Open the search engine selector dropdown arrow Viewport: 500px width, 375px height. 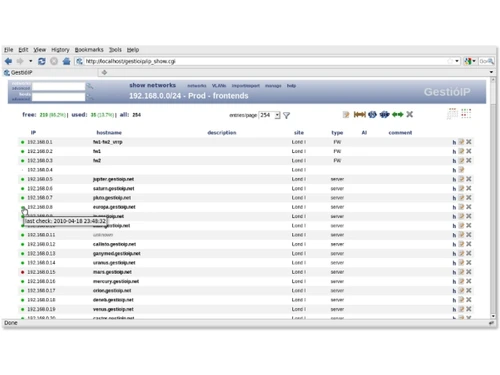(474, 61)
